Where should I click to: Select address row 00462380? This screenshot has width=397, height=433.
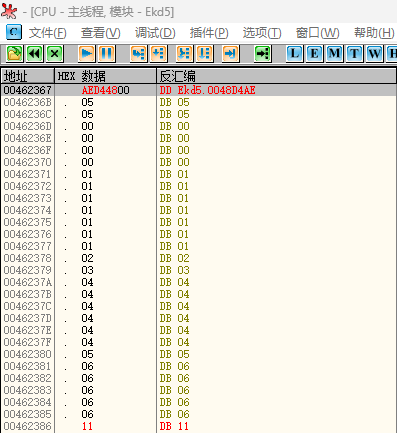pos(198,354)
